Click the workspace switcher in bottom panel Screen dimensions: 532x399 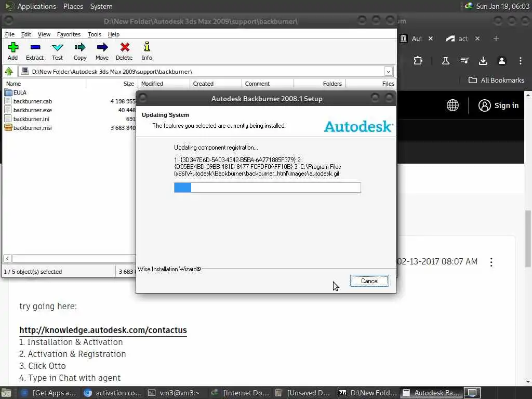[x=472, y=393]
